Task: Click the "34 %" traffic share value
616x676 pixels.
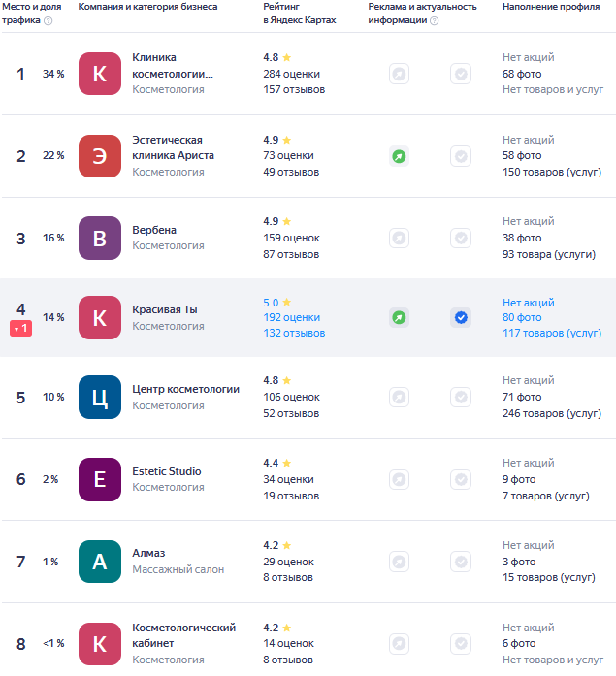Action: point(53,74)
